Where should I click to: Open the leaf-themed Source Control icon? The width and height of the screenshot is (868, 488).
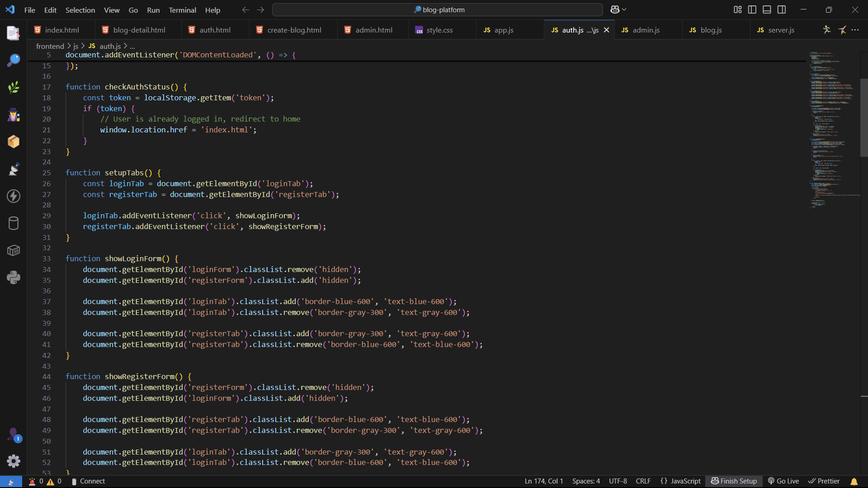(x=13, y=87)
